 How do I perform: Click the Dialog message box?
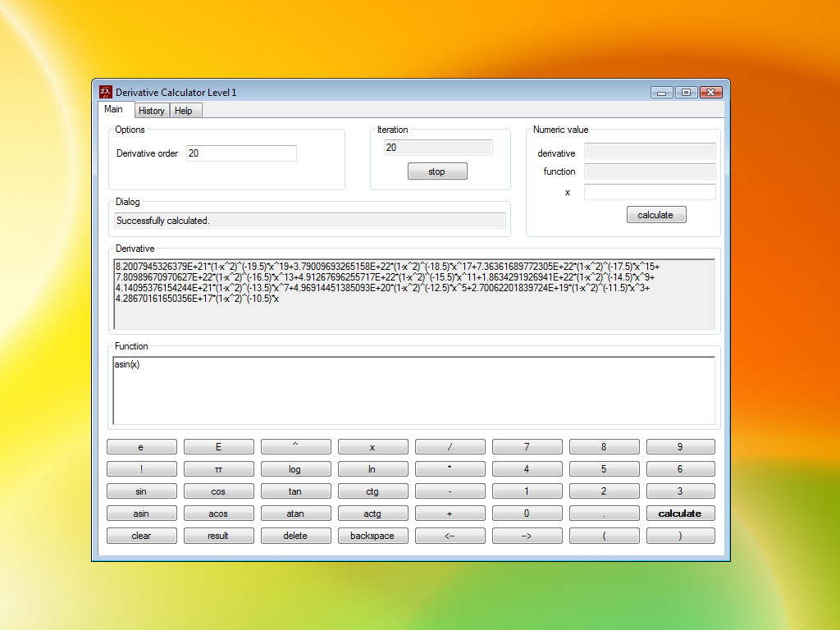310,221
